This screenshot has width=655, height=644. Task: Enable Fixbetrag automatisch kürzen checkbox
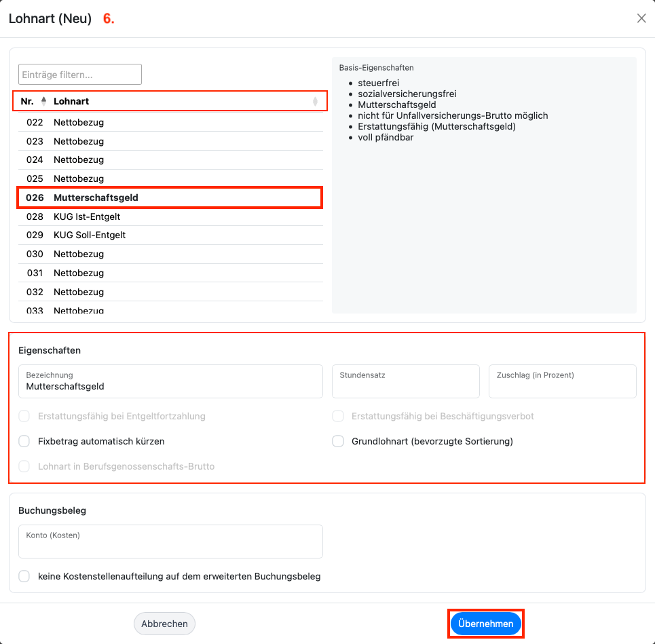pos(24,441)
